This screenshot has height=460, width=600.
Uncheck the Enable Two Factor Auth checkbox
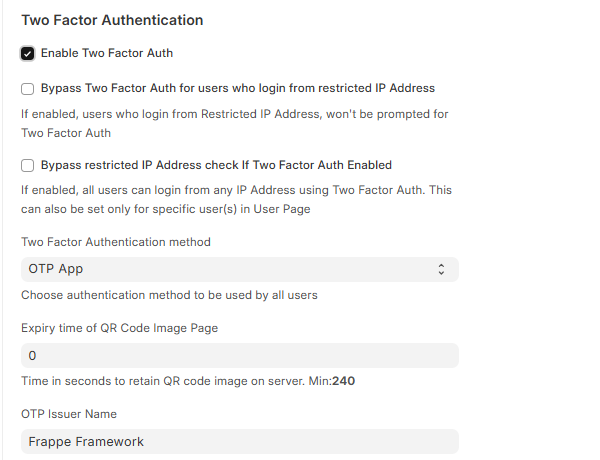click(28, 53)
